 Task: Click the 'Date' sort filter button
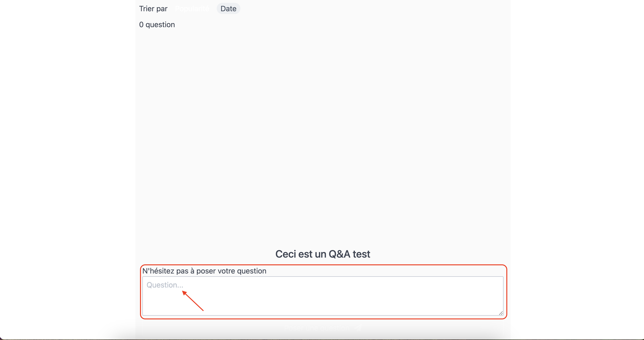pos(228,8)
